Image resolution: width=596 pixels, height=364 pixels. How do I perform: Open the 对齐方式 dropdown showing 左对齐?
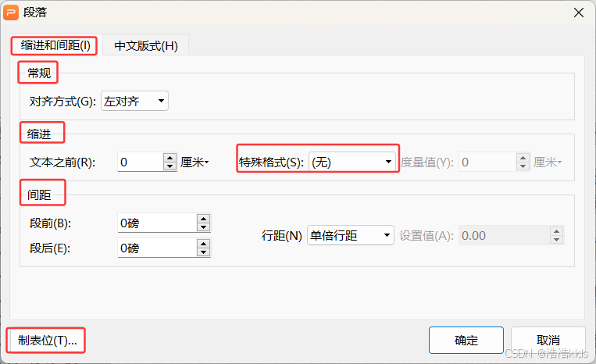[134, 101]
